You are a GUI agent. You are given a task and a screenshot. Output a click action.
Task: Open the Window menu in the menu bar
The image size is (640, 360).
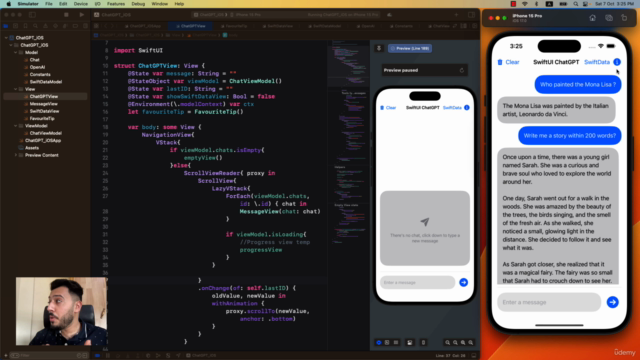coord(160,4)
